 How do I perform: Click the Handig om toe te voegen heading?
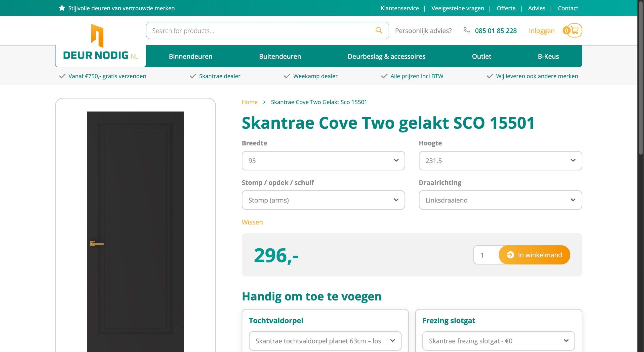pos(311,296)
